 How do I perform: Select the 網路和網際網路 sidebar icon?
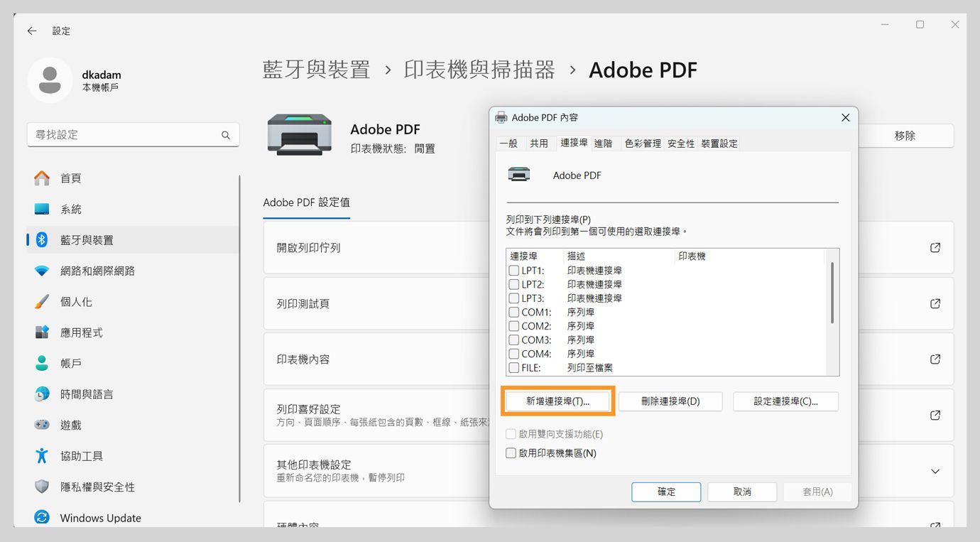(43, 271)
